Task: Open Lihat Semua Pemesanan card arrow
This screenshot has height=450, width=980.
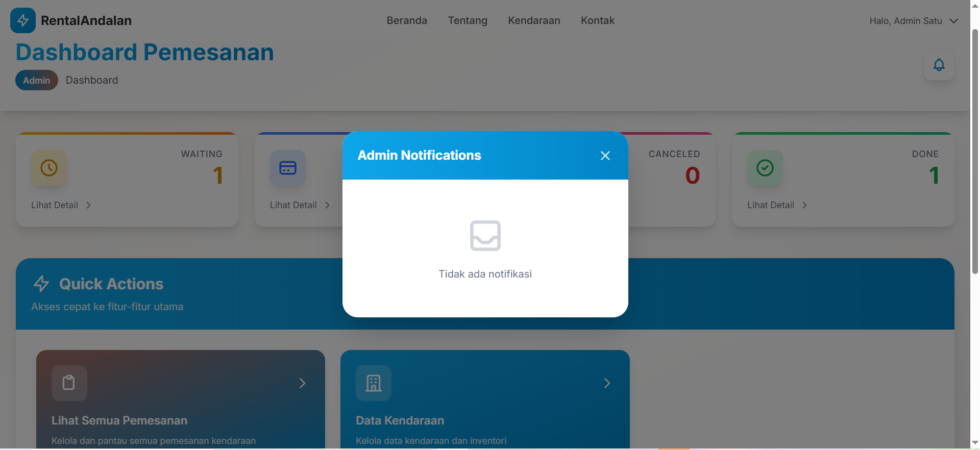Action: click(x=302, y=383)
